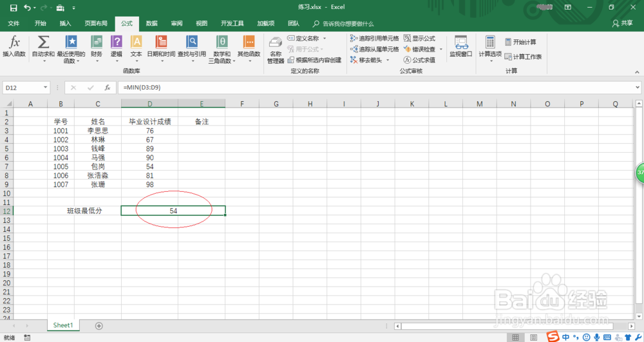Viewport: 644px width, 342px height.
Task: Select row 12 header
Action: point(6,211)
